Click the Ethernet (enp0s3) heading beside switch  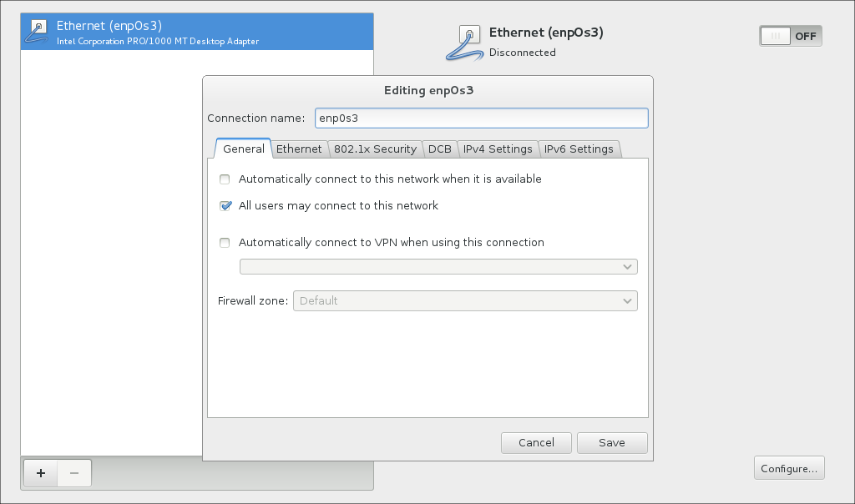pyautogui.click(x=546, y=33)
